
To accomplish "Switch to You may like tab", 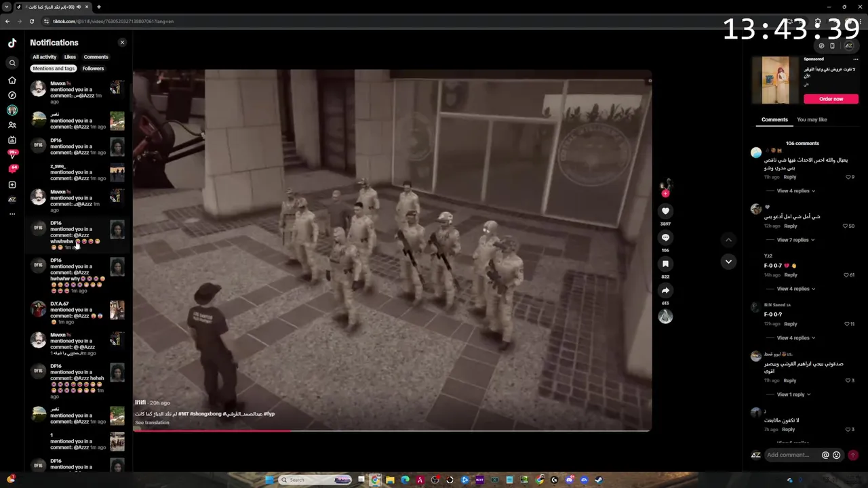I will (812, 119).
